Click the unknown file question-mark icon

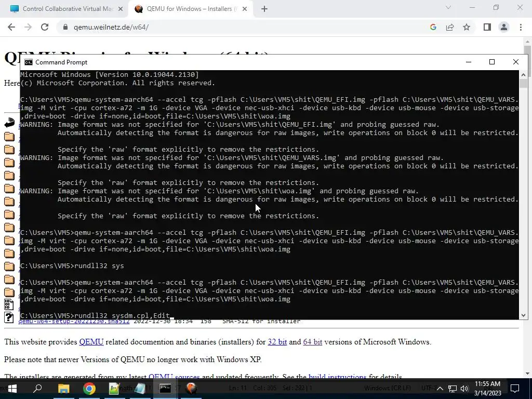point(9,317)
